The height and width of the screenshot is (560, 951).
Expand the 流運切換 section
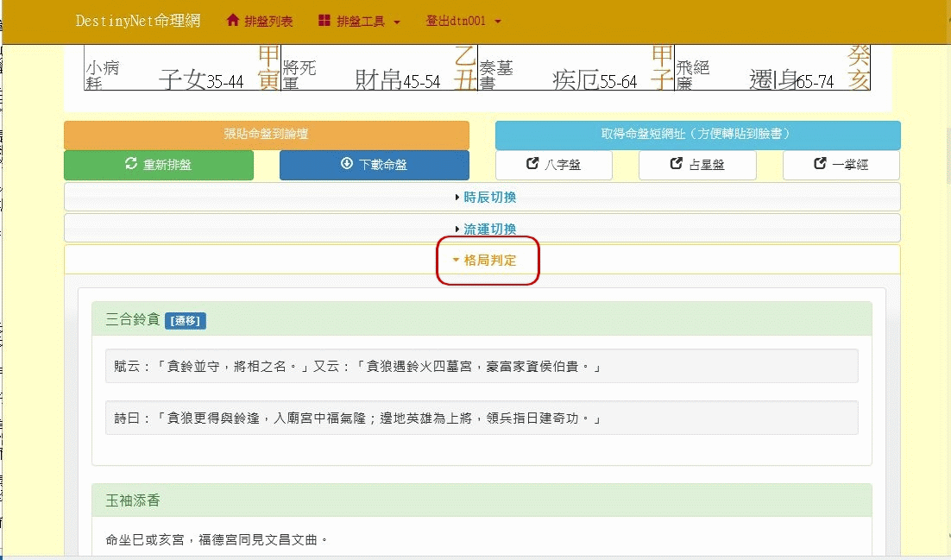click(485, 229)
